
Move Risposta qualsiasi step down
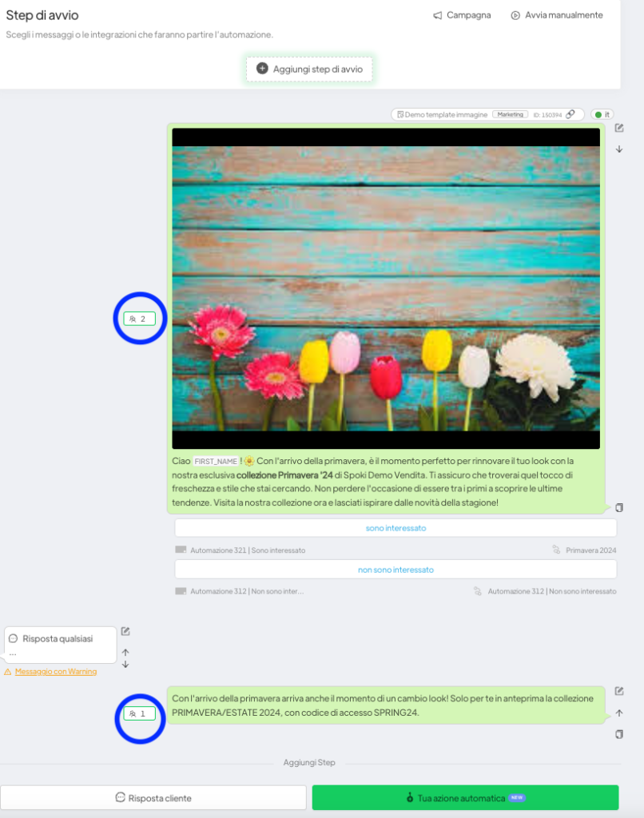[x=125, y=665]
